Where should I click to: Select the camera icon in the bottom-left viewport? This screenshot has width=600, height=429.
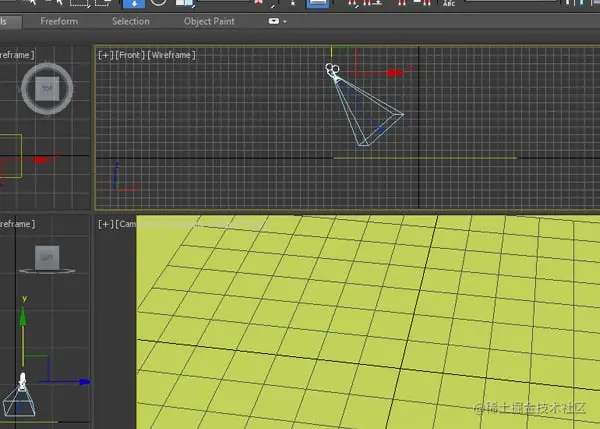[x=22, y=381]
